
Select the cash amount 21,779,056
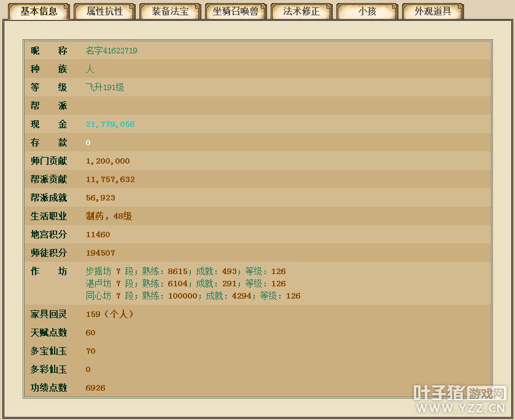pos(110,124)
